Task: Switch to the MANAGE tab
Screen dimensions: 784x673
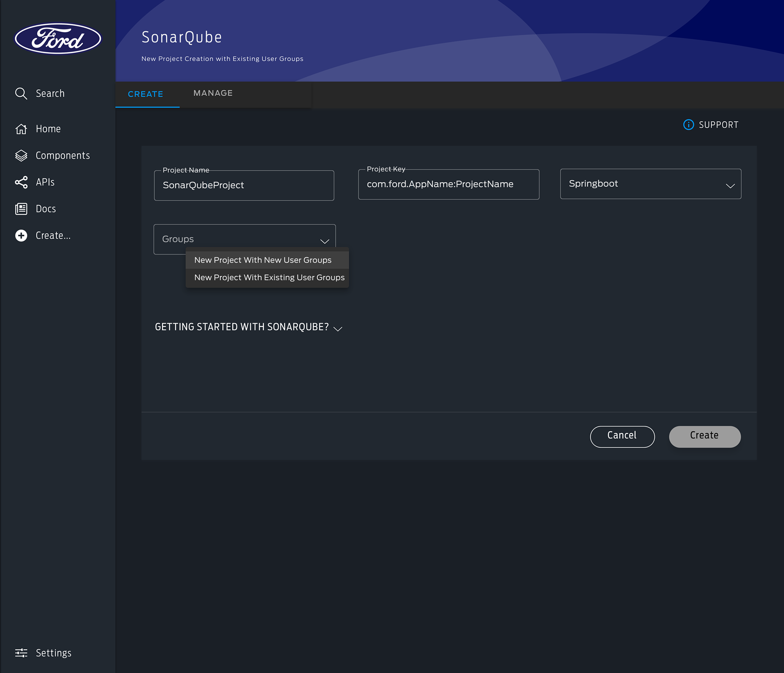Action: 213,93
